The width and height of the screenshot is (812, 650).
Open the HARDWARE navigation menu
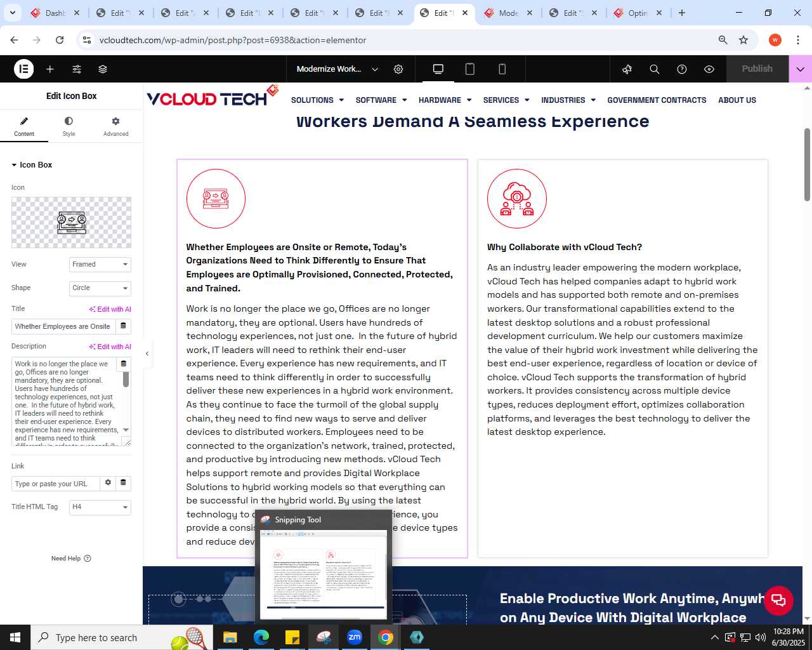[445, 100]
